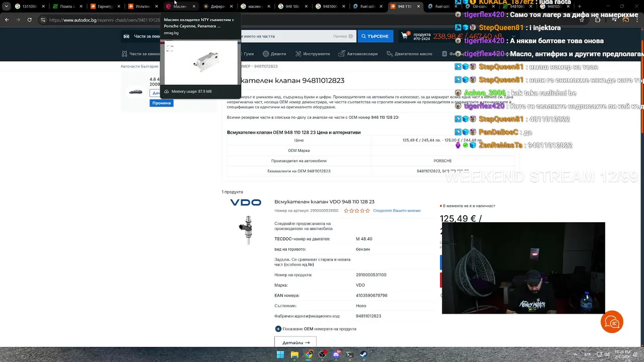Open product title Всмукателен клапан VDO 948 110 128 23

pyautogui.click(x=325, y=202)
